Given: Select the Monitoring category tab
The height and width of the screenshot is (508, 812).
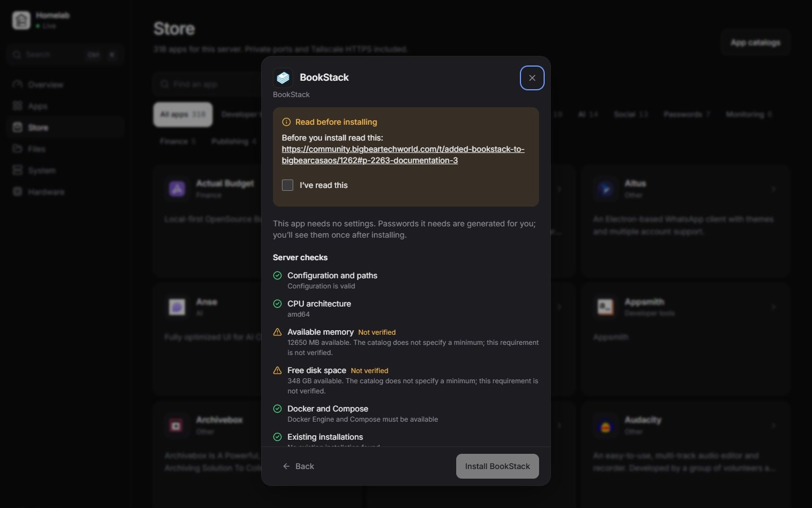Looking at the screenshot, I should [749, 115].
